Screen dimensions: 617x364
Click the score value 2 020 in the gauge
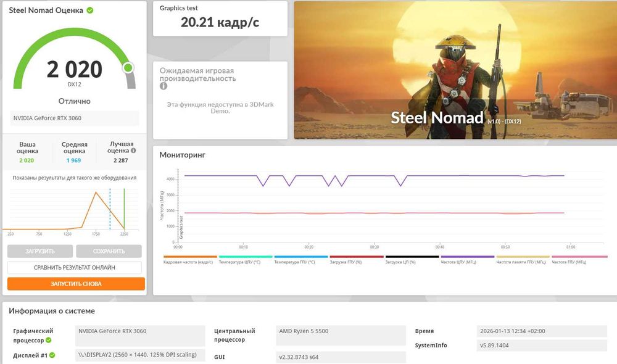coord(75,69)
